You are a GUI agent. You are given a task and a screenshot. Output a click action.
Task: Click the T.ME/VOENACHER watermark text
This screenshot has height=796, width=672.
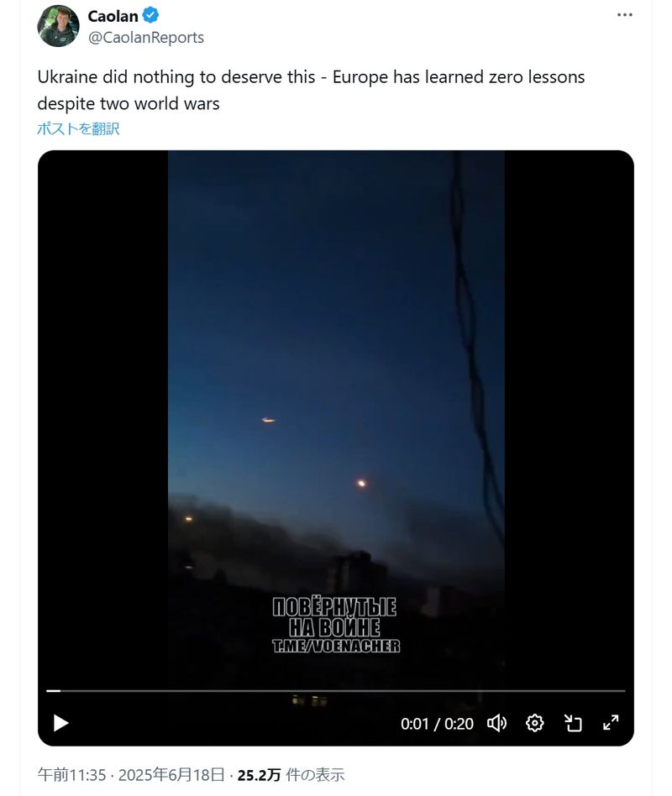pyautogui.click(x=336, y=646)
